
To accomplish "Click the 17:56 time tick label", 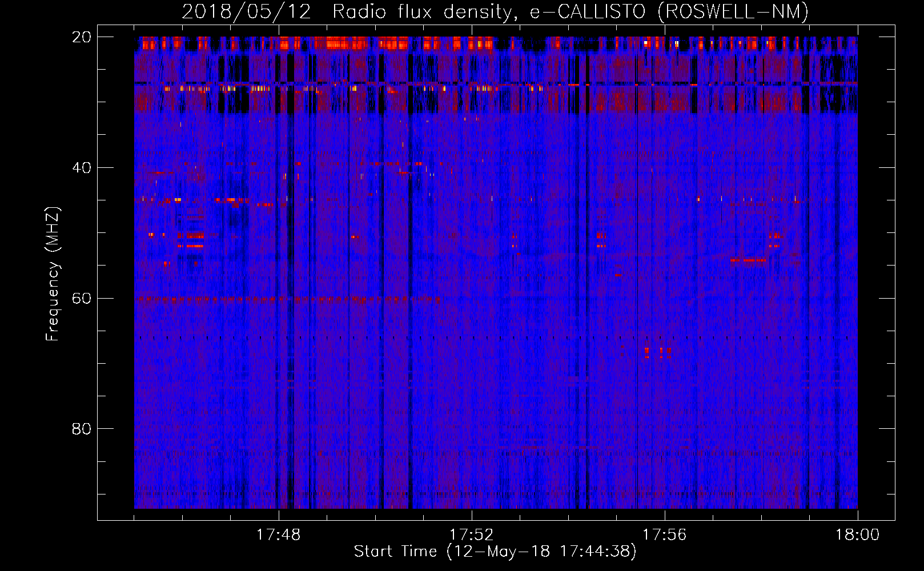I will [x=665, y=535].
